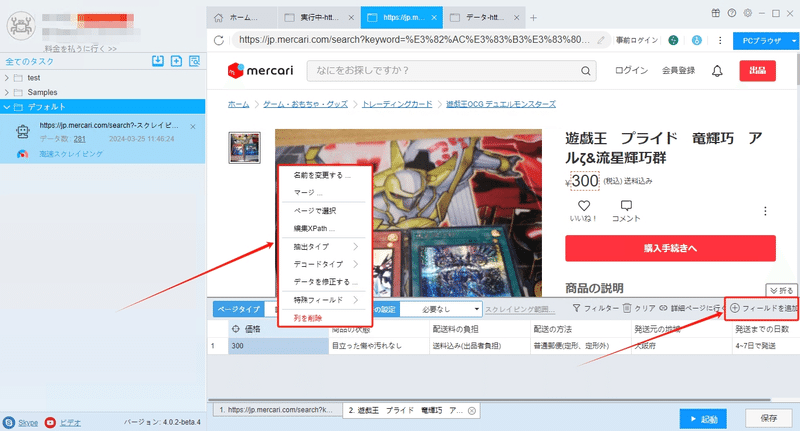This screenshot has height=431, width=800.
Task: Click the blue 起動 button
Action: click(x=703, y=419)
